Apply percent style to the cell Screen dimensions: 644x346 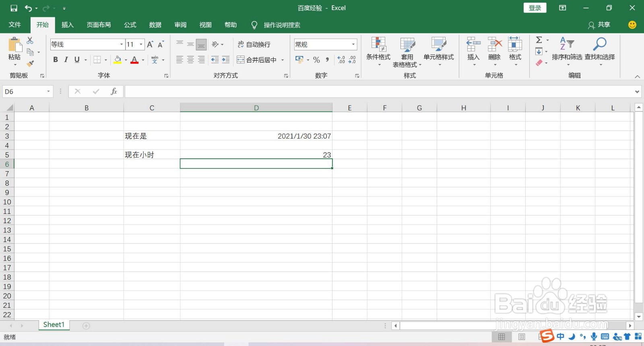316,60
